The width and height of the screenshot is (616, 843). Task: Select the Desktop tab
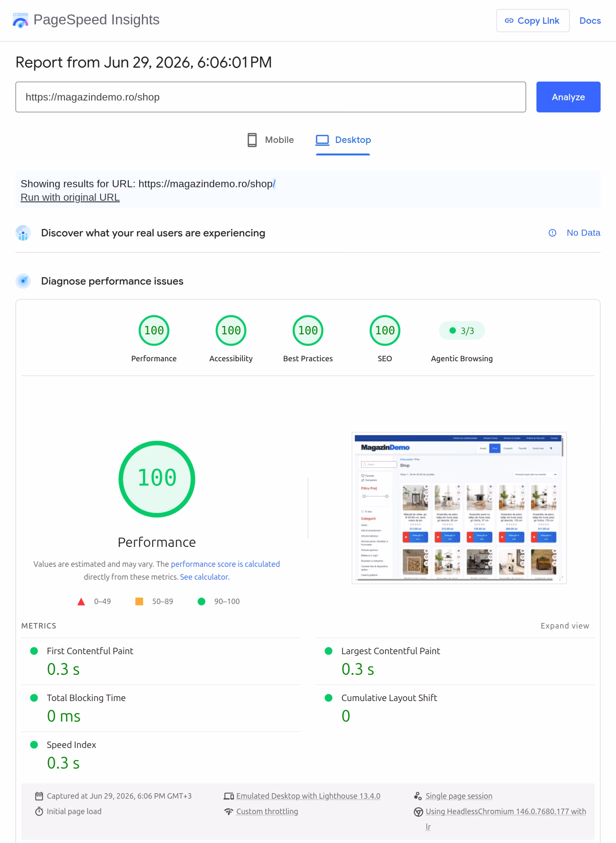[343, 140]
